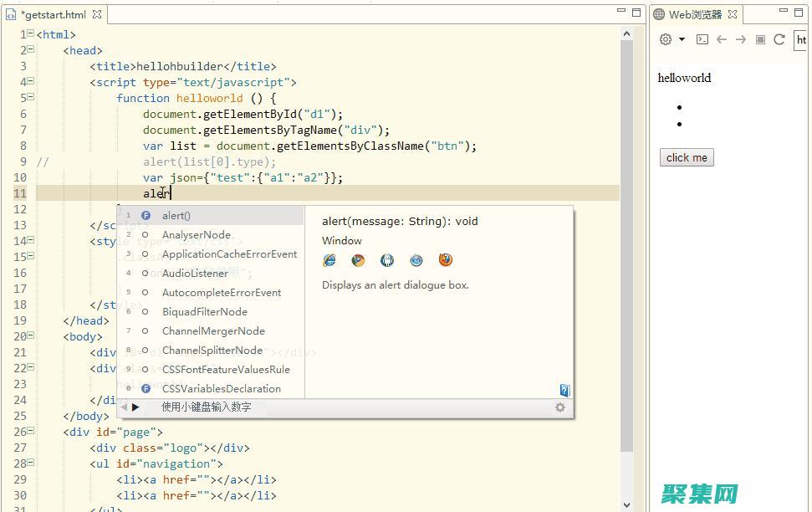Image resolution: width=812 pixels, height=512 pixels.
Task: Click the Internet Explorer compatibility icon
Action: pyautogui.click(x=329, y=260)
